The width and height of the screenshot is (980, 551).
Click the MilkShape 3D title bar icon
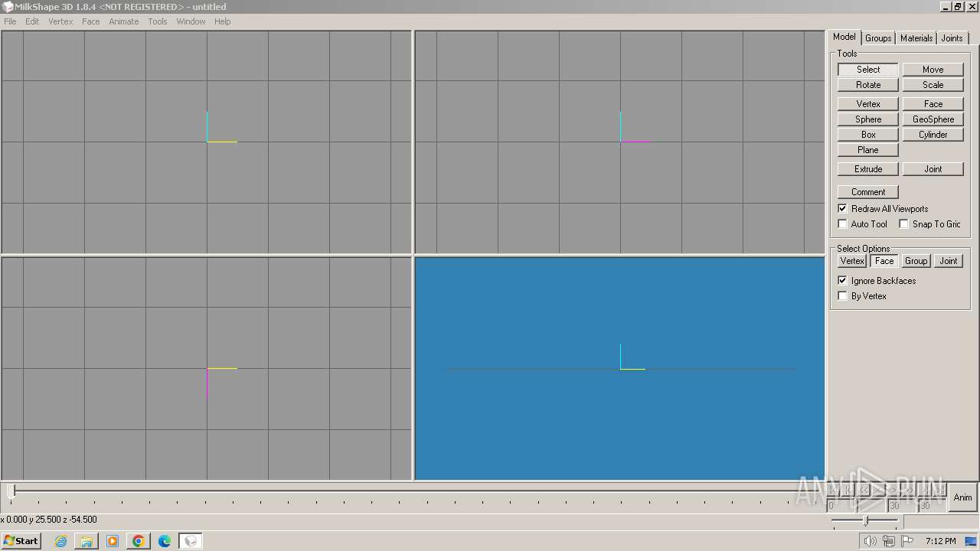click(x=7, y=7)
